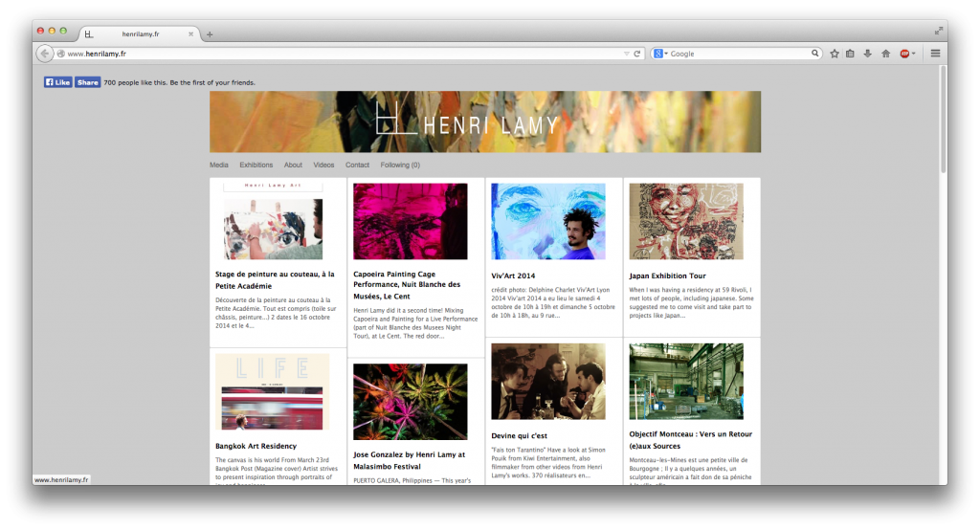Go to the browser home page icon

click(885, 54)
